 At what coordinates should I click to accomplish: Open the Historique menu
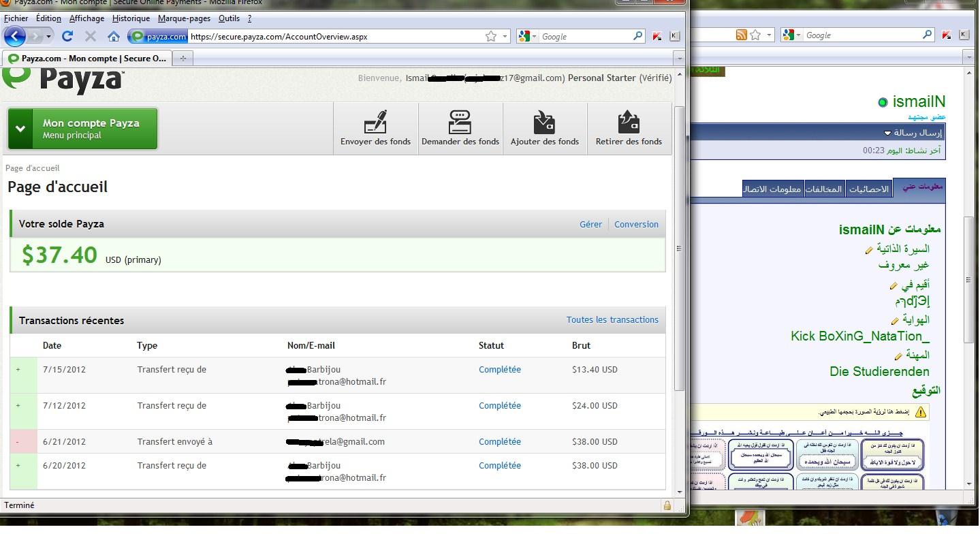[x=131, y=18]
